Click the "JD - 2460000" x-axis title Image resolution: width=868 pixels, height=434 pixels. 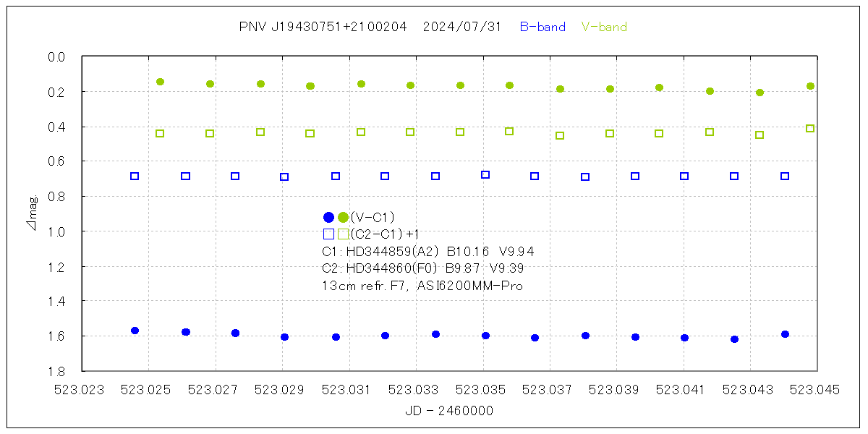coord(450,410)
